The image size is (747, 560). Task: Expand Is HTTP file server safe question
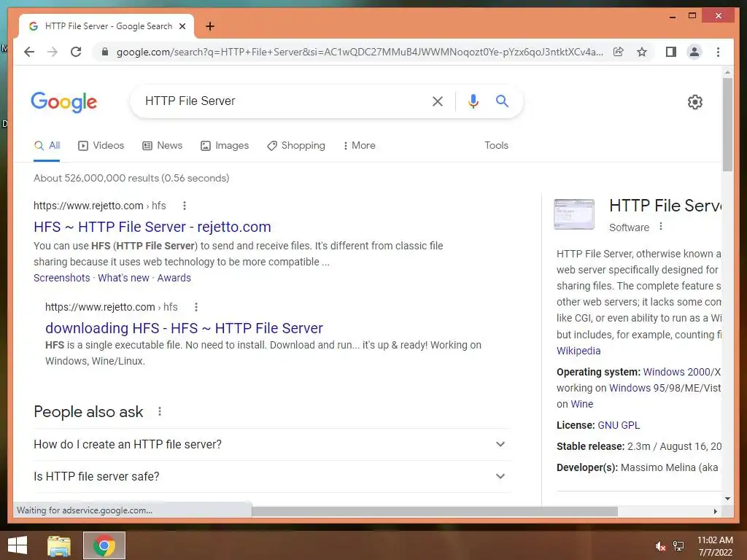click(271, 476)
